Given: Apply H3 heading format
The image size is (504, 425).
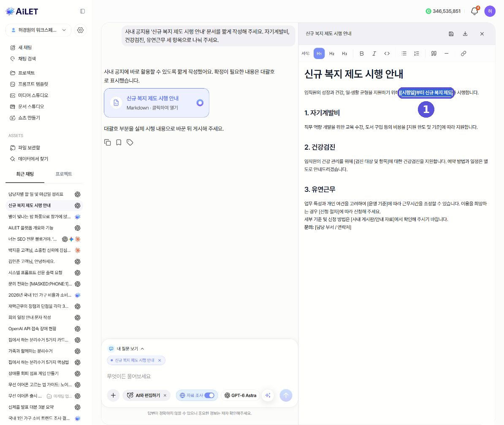Looking at the screenshot, I should [344, 54].
